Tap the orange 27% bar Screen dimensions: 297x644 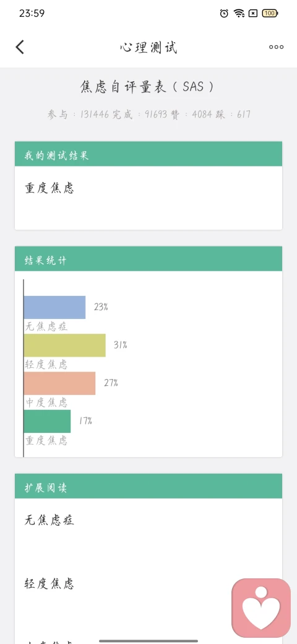tap(59, 383)
